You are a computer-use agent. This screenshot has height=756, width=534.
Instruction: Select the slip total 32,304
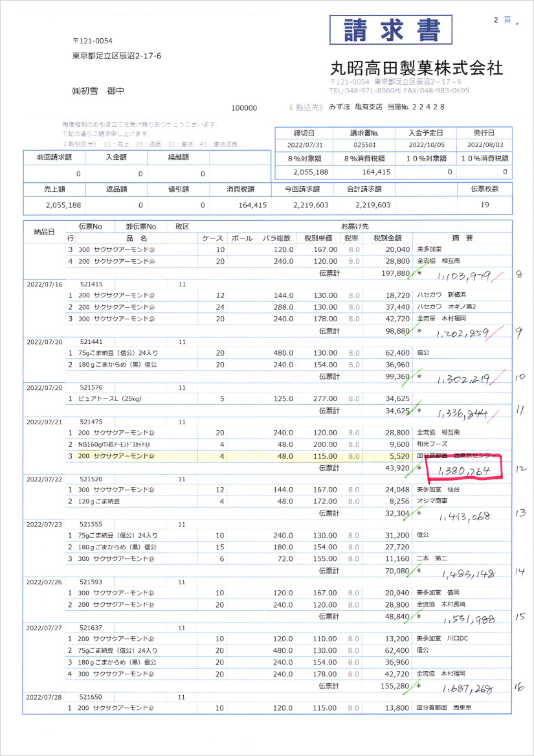(x=397, y=513)
